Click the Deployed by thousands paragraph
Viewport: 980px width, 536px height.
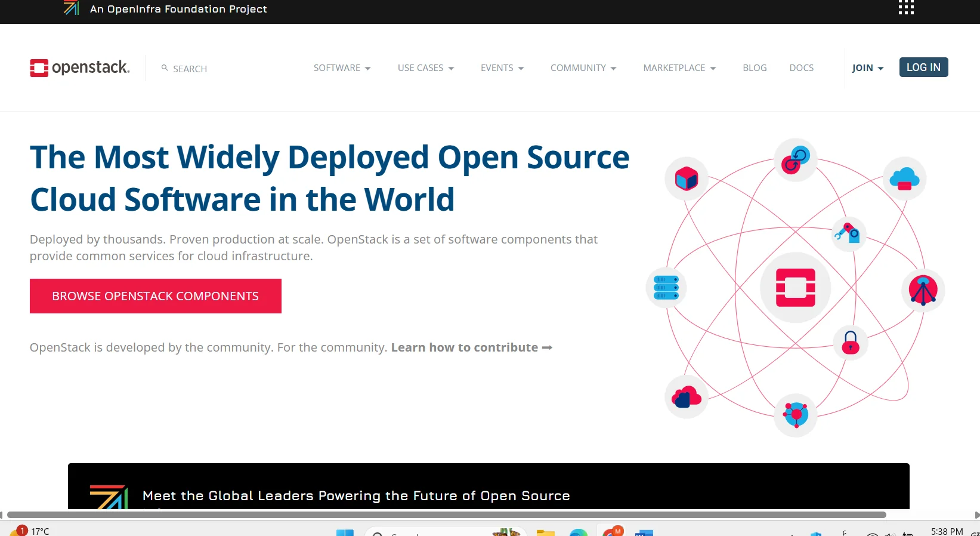click(314, 248)
